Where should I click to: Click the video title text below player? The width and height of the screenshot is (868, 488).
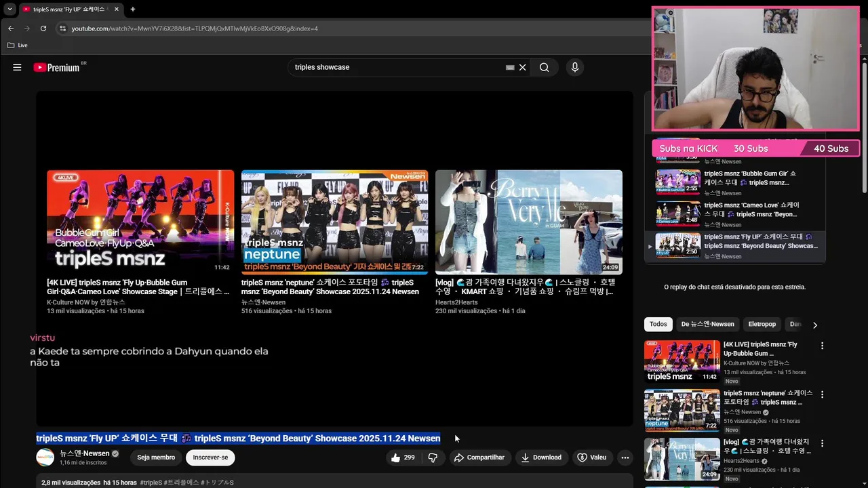point(238,439)
